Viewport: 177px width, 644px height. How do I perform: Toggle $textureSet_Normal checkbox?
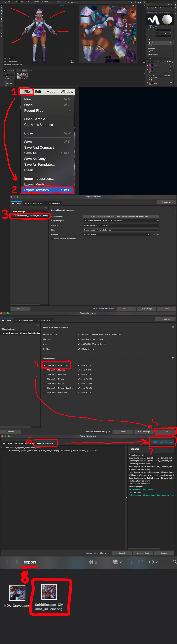(x=45, y=379)
